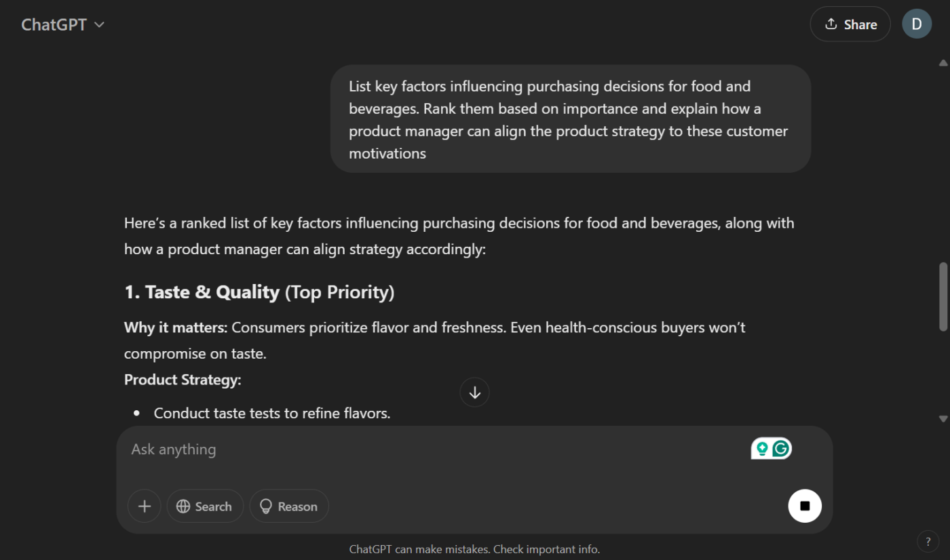Share this conversation
950x560 pixels.
pyautogui.click(x=850, y=24)
